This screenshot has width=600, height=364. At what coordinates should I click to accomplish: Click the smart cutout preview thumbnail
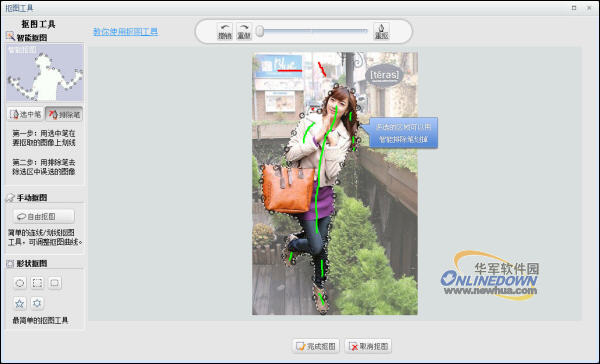[45, 72]
